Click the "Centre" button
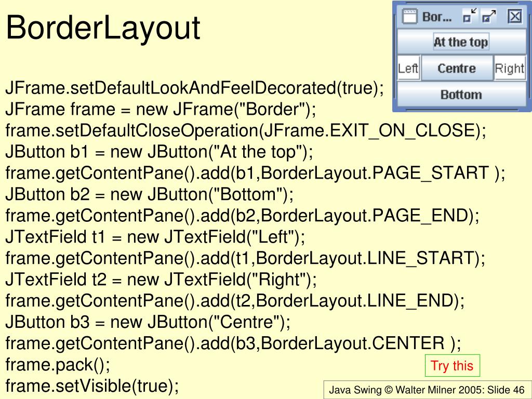The width and height of the screenshot is (532, 399). 457,68
